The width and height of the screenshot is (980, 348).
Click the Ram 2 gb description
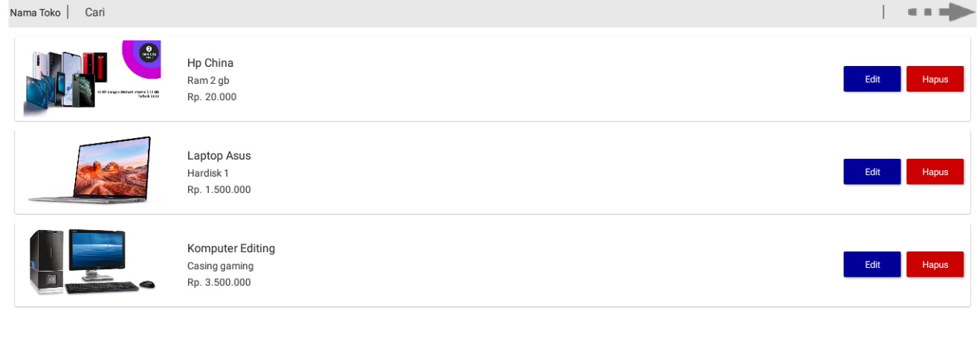[209, 80]
